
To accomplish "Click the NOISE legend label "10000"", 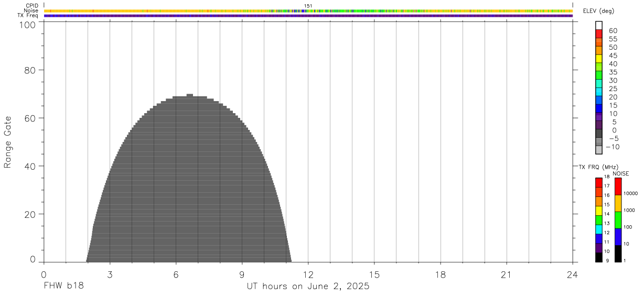I will click(x=630, y=194).
